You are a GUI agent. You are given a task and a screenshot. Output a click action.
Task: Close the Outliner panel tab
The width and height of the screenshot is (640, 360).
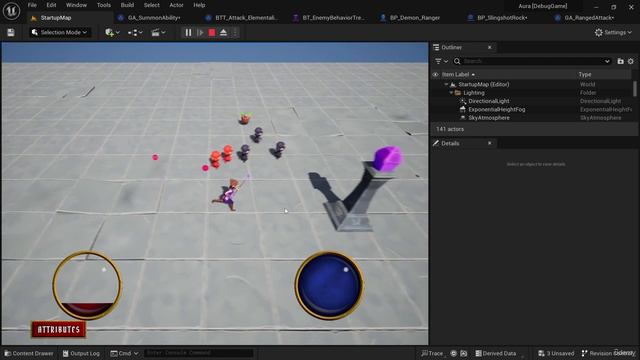pyautogui.click(x=489, y=47)
